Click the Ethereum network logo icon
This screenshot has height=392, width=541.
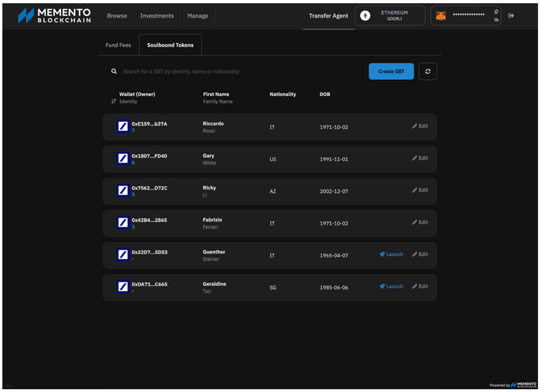coord(365,16)
